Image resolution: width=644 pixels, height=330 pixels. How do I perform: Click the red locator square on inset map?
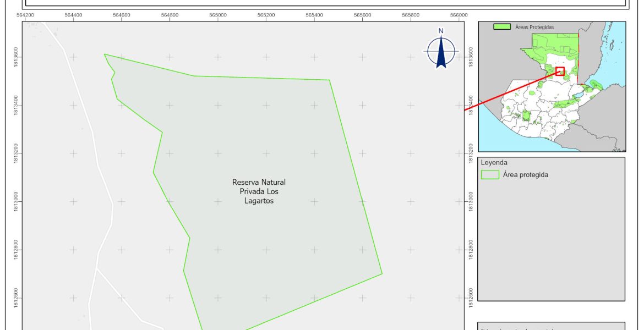coord(560,71)
